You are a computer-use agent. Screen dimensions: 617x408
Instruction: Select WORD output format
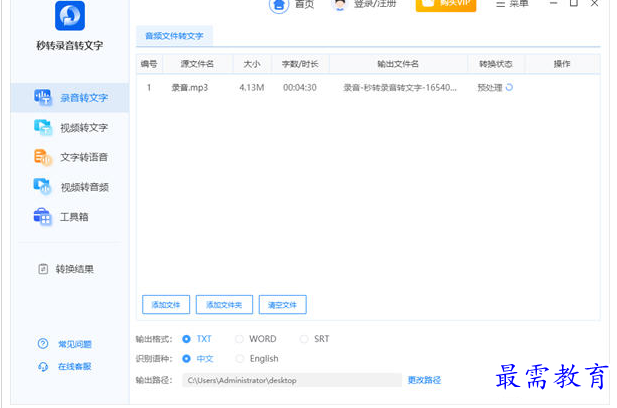[x=239, y=339]
